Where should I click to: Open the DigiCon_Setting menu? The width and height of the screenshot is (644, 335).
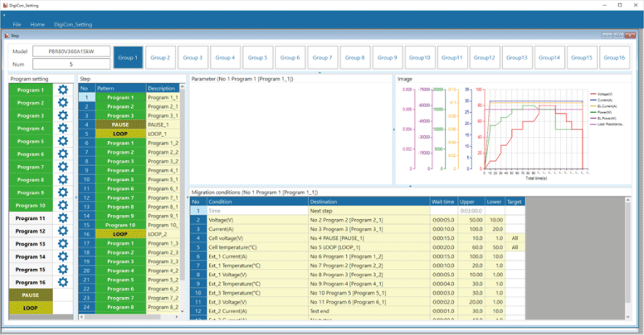pos(72,25)
